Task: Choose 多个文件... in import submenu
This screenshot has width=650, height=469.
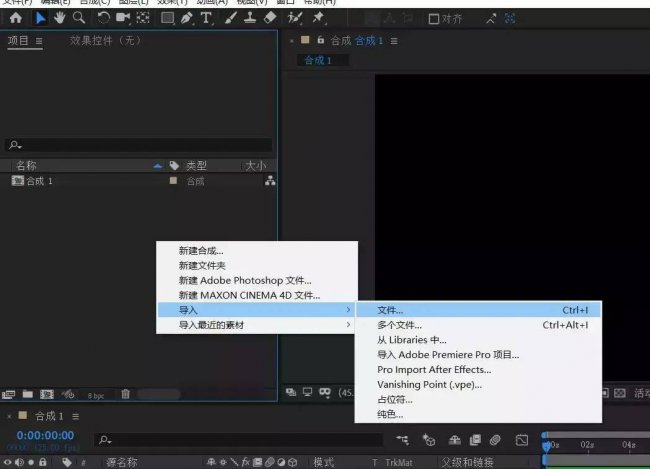Action: click(478, 325)
